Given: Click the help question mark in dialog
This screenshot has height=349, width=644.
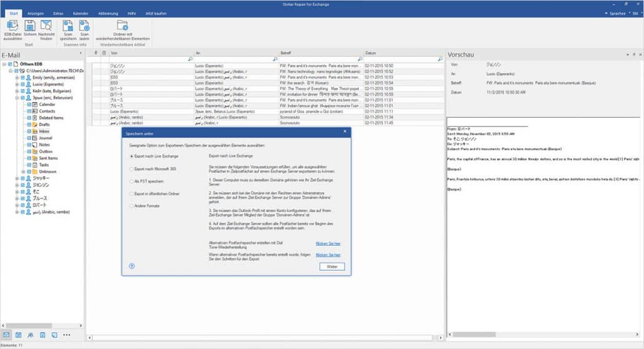Looking at the screenshot, I should point(132,266).
